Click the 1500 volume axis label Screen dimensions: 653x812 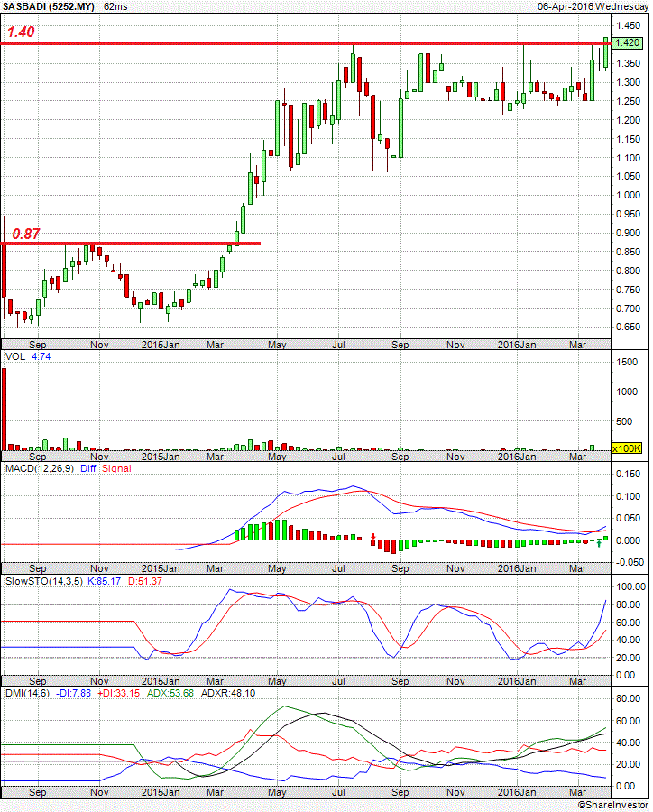click(627, 362)
